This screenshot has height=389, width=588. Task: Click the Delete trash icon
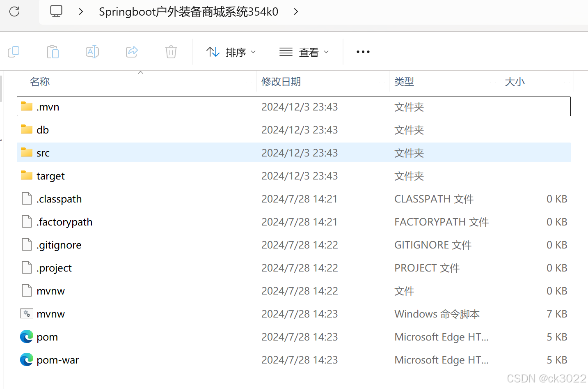point(171,52)
